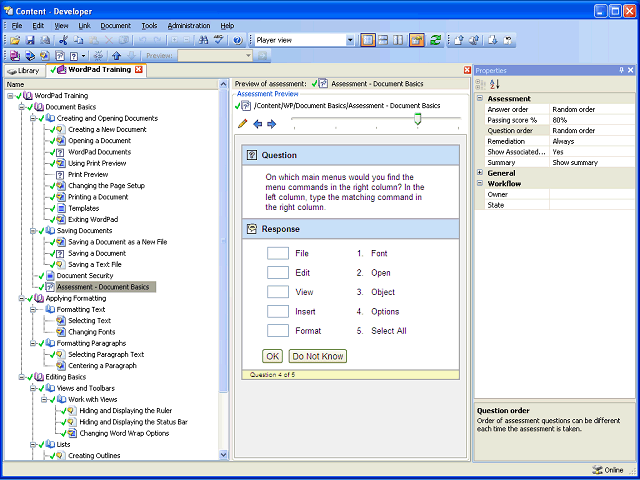Click the Check In document icon
The image size is (640, 480).
pyautogui.click(x=458, y=40)
